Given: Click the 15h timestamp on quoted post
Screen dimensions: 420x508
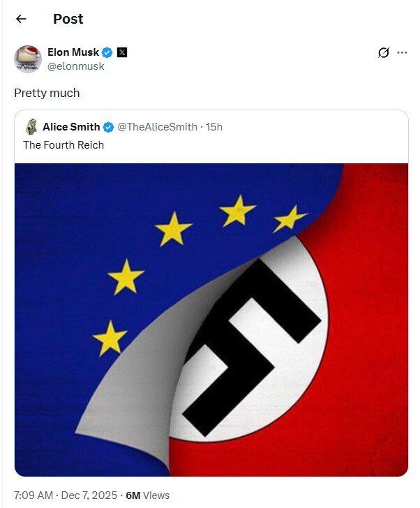Looking at the screenshot, I should tap(214, 127).
